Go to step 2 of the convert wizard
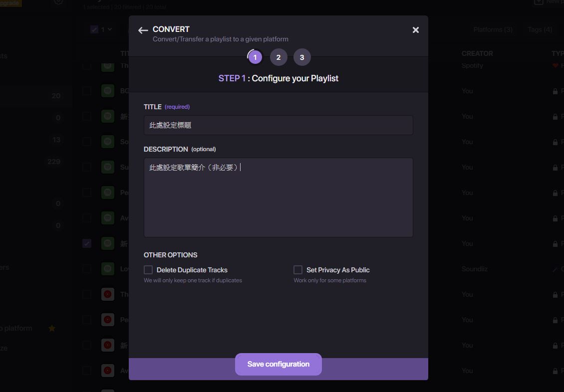 (x=279, y=57)
